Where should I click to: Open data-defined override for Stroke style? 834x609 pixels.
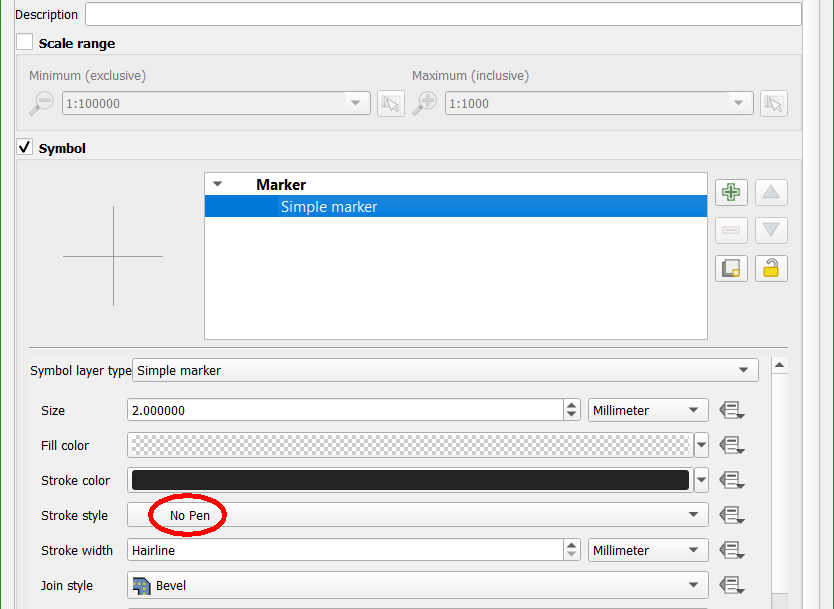731,515
